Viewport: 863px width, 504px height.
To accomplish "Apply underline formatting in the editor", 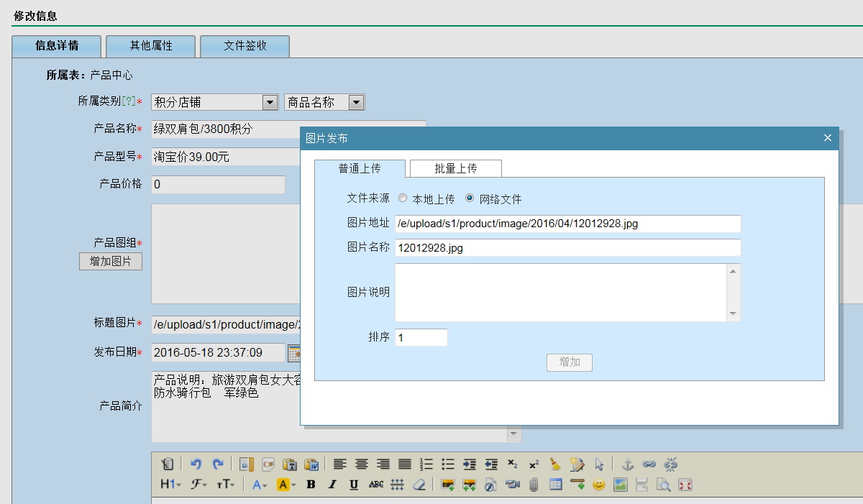I will [x=354, y=485].
